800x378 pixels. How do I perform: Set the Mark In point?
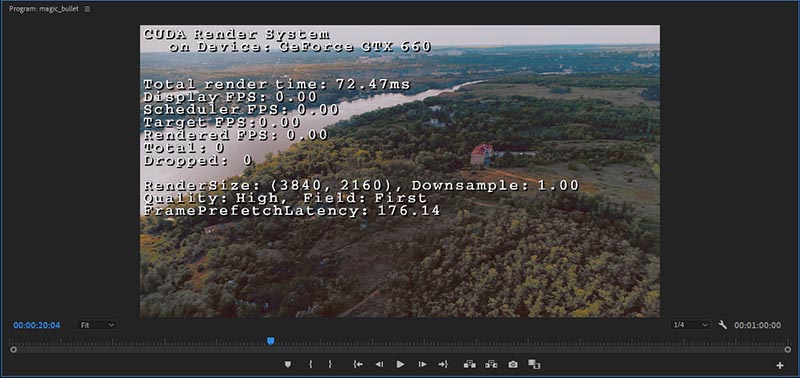310,364
